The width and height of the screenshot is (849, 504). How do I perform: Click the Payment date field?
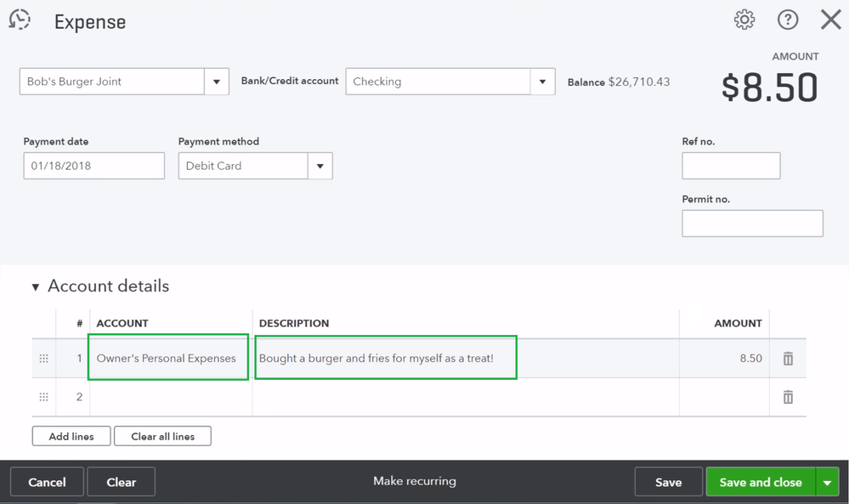(93, 166)
